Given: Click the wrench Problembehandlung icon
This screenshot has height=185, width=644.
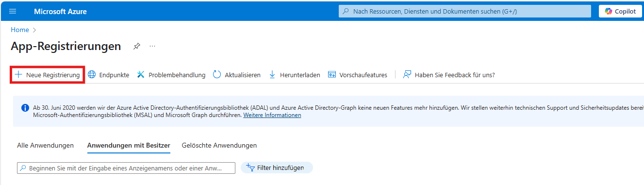Looking at the screenshot, I should point(141,75).
